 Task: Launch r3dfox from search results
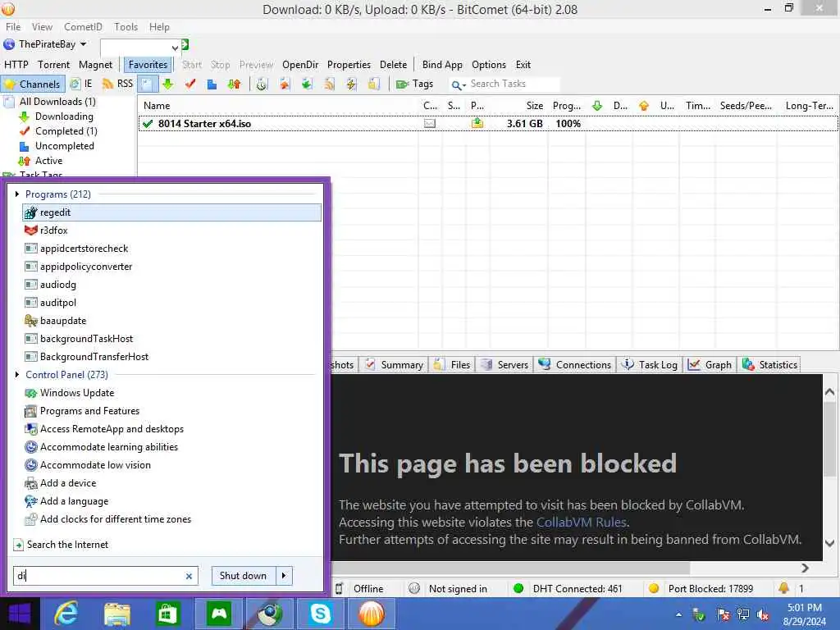click(x=171, y=231)
